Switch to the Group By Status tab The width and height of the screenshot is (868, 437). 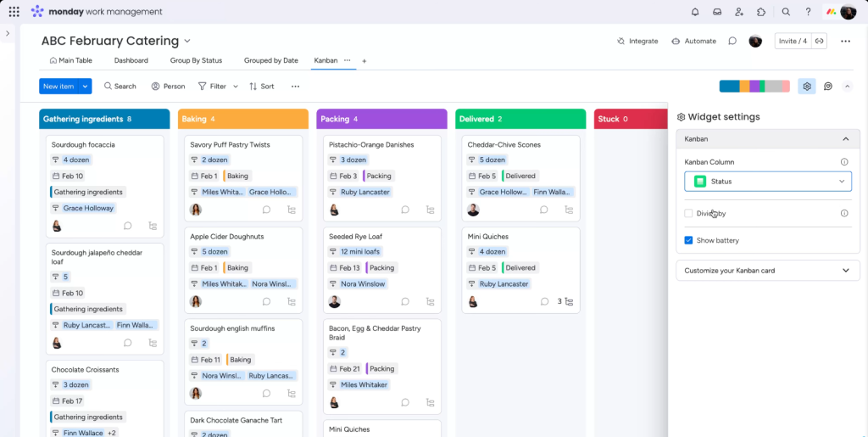[196, 60]
